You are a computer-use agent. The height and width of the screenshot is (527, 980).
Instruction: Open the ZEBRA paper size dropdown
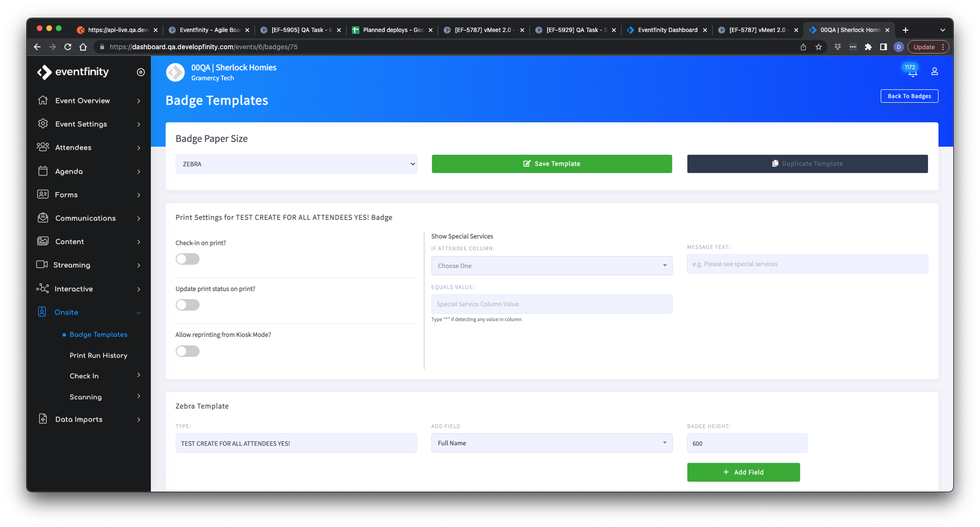pyautogui.click(x=296, y=164)
